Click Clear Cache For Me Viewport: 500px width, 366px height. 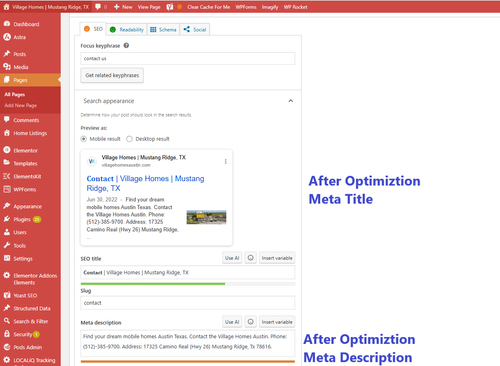(x=208, y=7)
